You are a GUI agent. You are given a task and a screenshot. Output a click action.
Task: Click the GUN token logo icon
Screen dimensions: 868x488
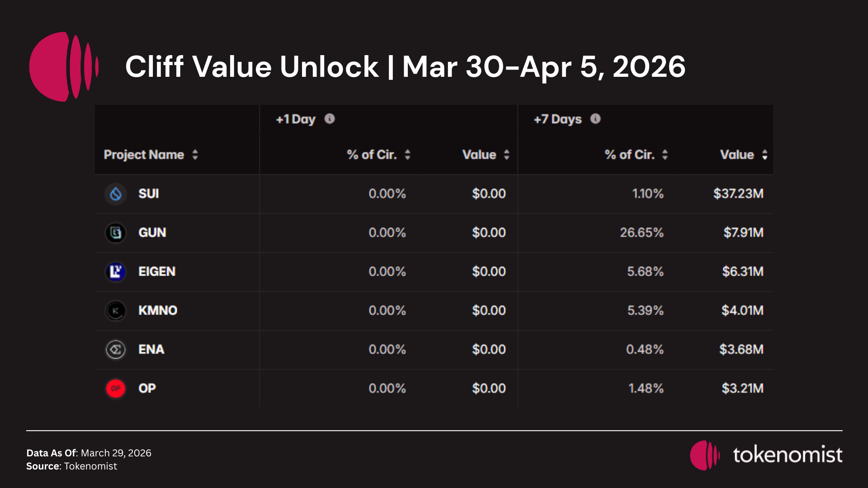coord(116,233)
